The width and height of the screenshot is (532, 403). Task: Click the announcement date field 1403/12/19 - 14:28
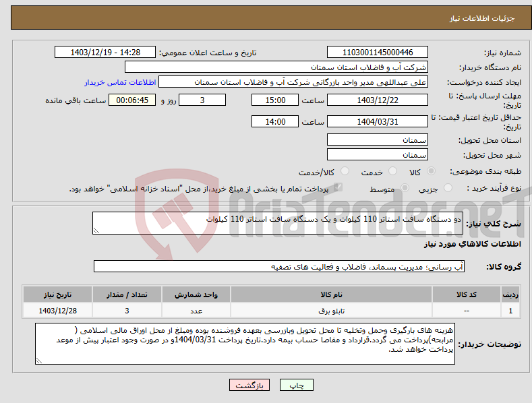105,53
